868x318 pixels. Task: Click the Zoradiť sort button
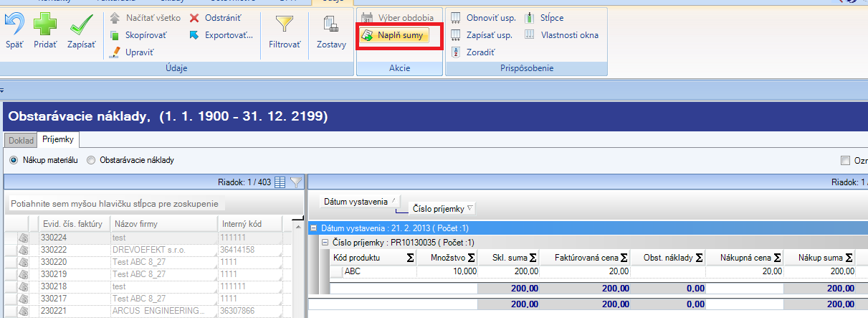472,52
